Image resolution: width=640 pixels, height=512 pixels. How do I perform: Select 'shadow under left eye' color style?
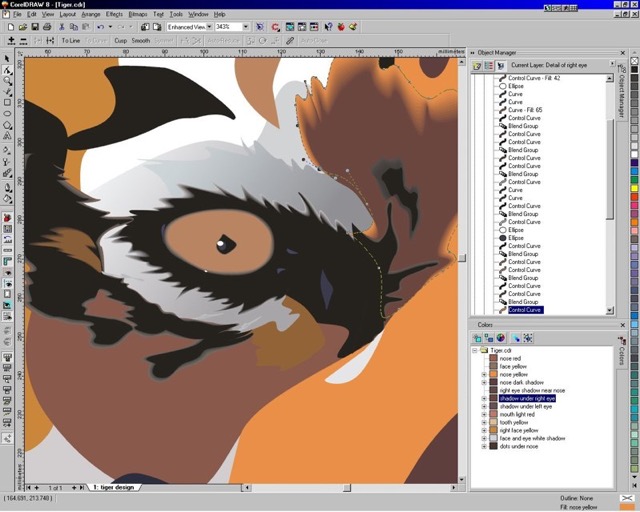526,406
